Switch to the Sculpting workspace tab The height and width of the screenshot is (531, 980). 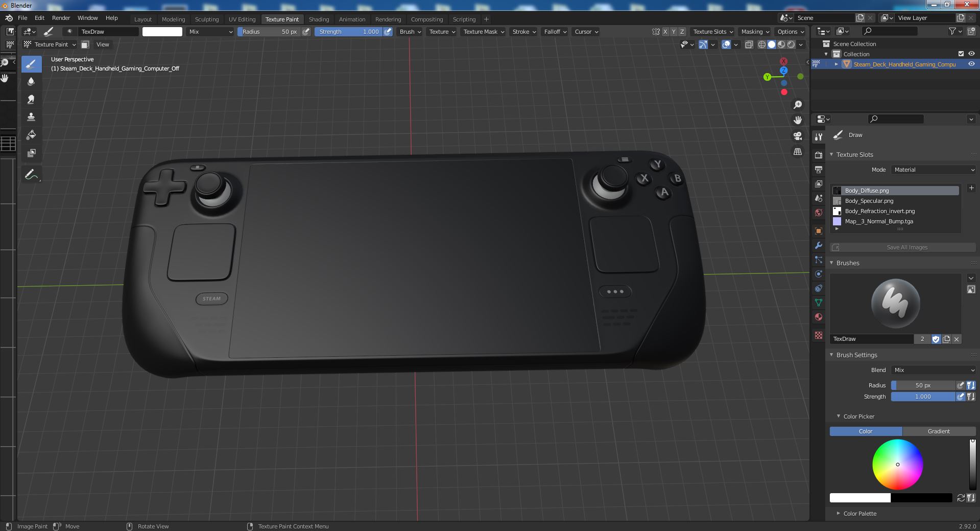(x=207, y=19)
